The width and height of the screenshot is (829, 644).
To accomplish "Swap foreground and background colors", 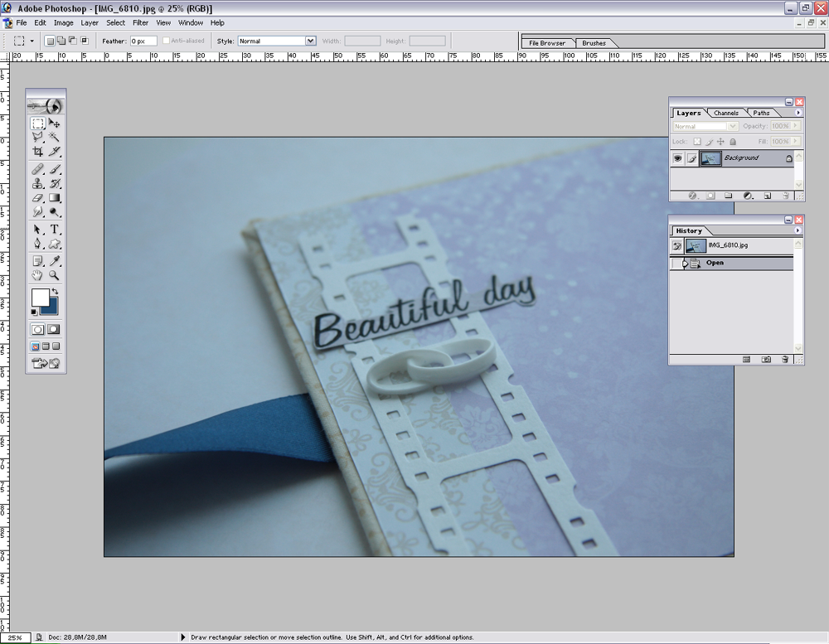I will [x=55, y=292].
